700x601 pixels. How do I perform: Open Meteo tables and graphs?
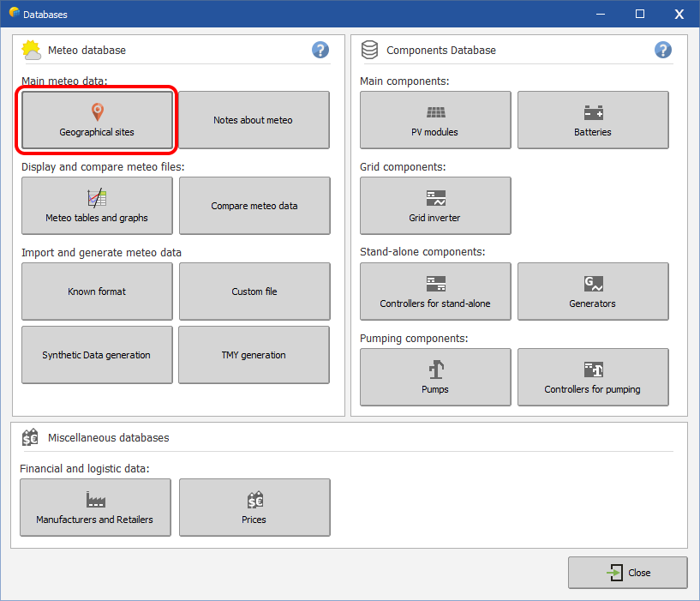[x=97, y=206]
